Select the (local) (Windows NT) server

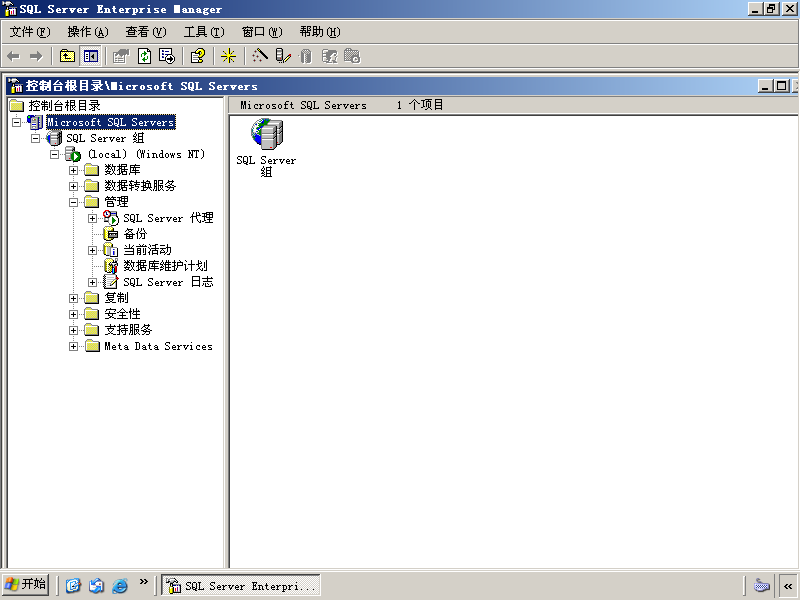[146, 154]
